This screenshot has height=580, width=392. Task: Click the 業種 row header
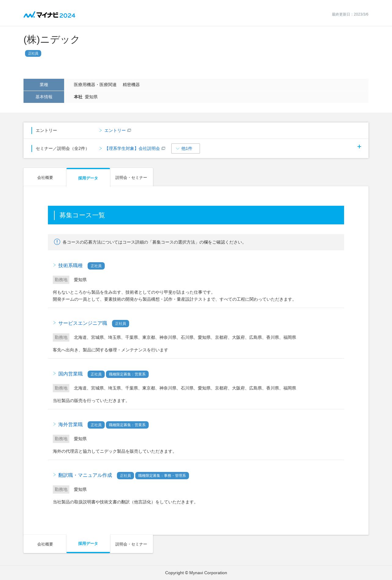tap(44, 85)
